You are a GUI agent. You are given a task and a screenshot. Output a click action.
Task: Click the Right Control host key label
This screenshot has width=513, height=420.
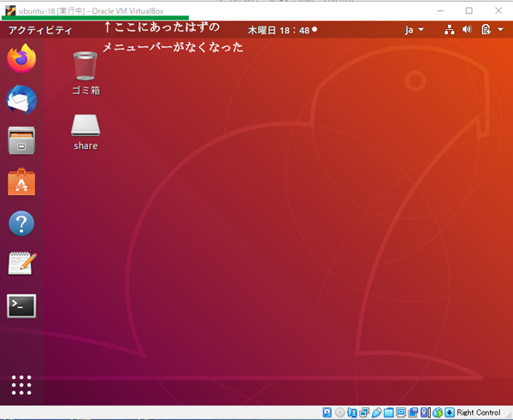(x=479, y=412)
